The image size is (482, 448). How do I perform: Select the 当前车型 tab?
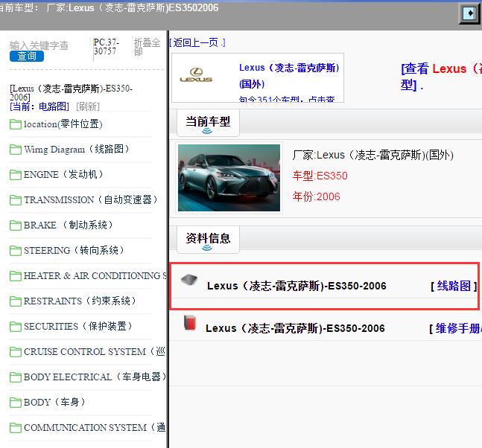tap(208, 123)
